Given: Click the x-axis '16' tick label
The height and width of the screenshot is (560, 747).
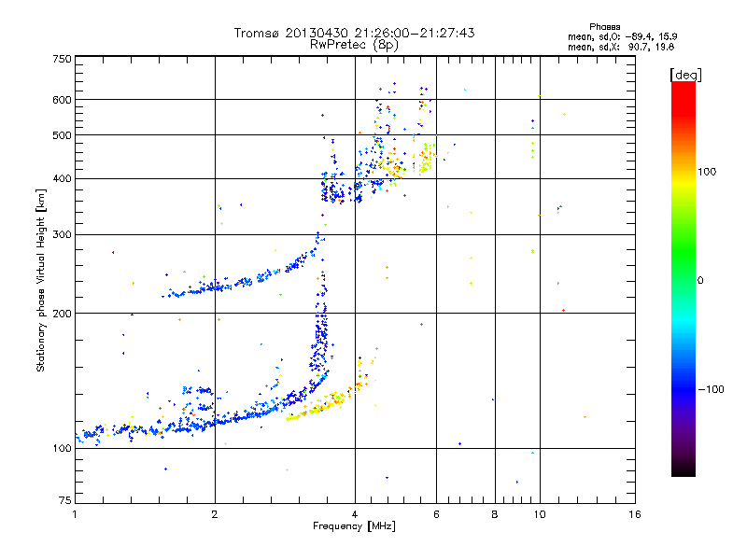Looking at the screenshot, I should (x=635, y=514).
